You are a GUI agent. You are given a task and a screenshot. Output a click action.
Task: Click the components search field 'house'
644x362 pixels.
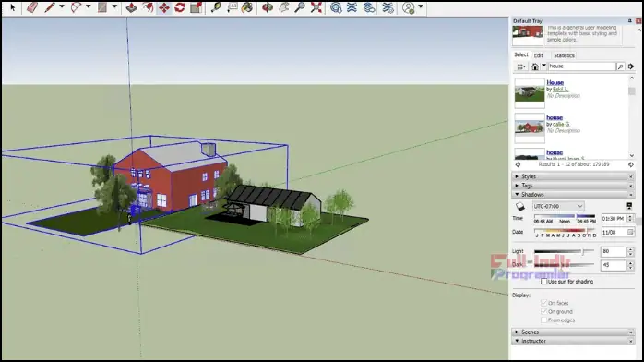click(x=581, y=66)
